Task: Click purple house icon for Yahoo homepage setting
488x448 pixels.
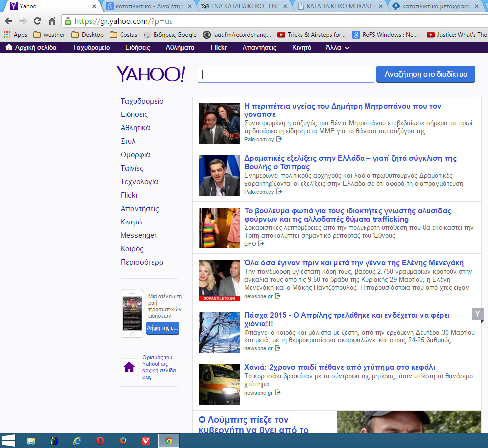Action: [x=129, y=367]
